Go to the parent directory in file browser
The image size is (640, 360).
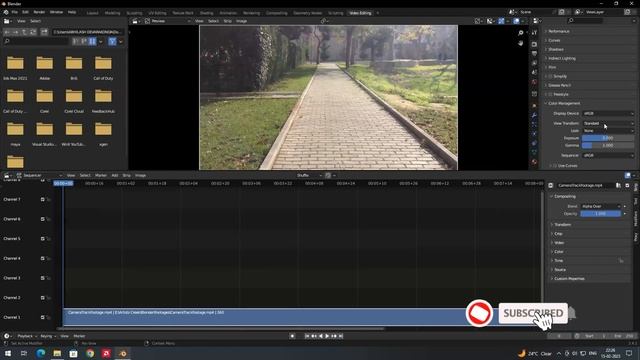(x=24, y=32)
